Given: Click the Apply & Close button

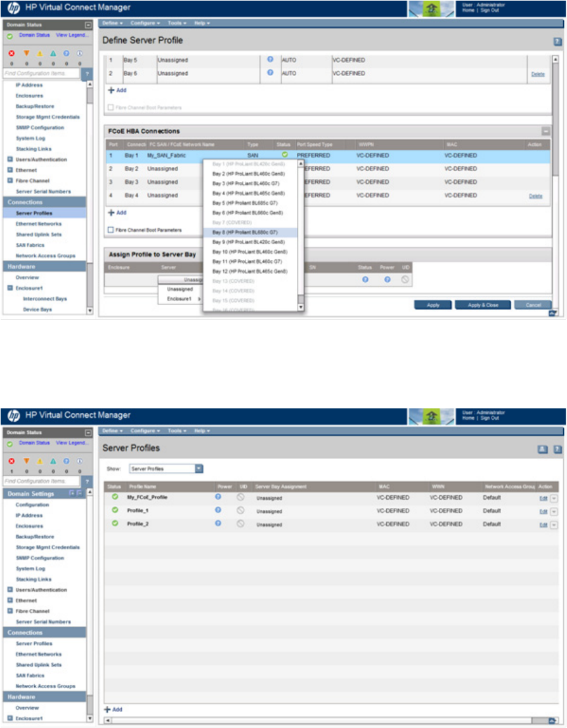Looking at the screenshot, I should 483,305.
